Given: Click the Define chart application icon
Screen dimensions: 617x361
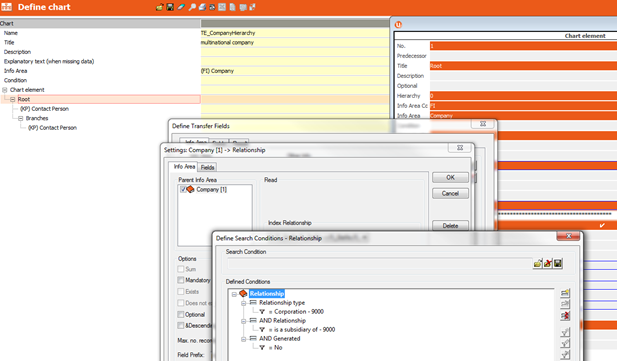Looking at the screenshot, I should 7,7.
